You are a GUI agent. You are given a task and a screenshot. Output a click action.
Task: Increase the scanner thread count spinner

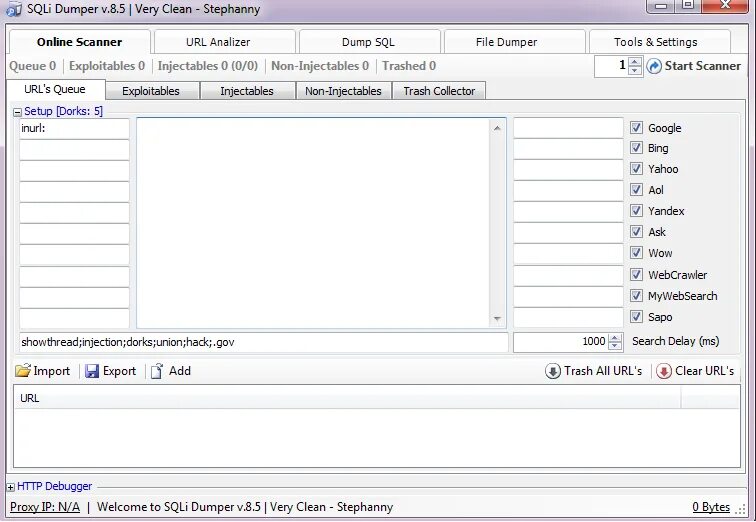pyautogui.click(x=635, y=62)
